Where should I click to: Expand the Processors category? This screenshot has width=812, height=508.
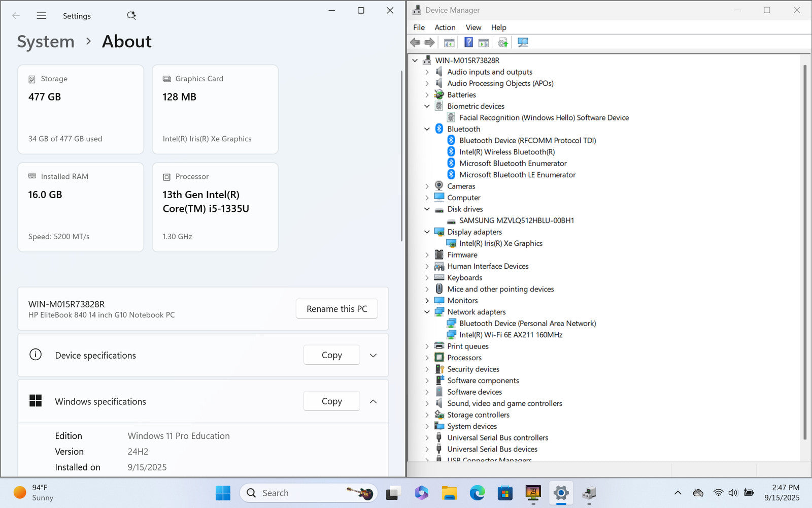click(x=427, y=358)
